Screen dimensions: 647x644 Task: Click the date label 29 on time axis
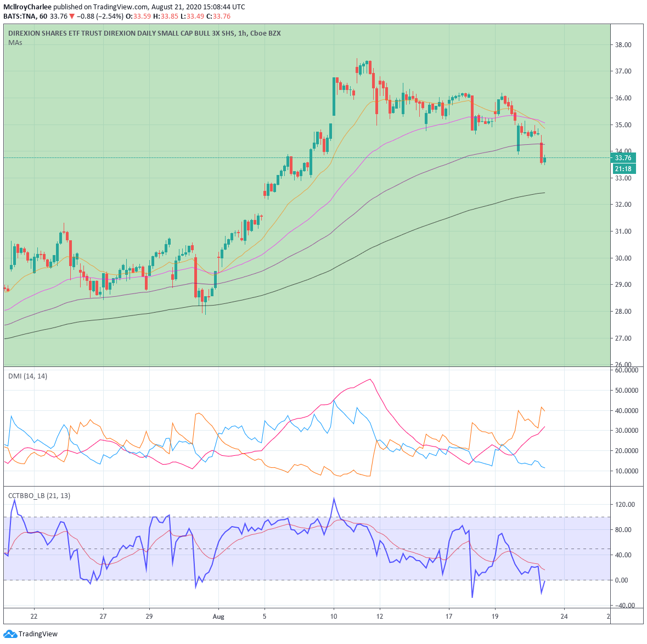tap(149, 617)
